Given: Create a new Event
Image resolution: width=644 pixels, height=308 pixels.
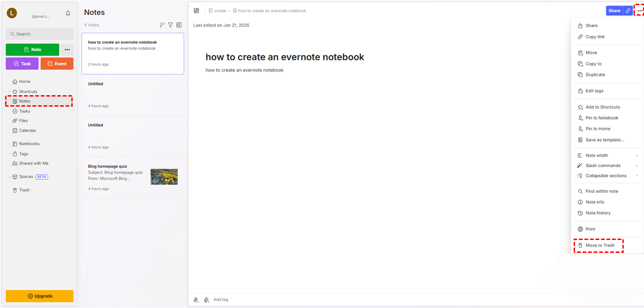Looking at the screenshot, I should pyautogui.click(x=57, y=64).
